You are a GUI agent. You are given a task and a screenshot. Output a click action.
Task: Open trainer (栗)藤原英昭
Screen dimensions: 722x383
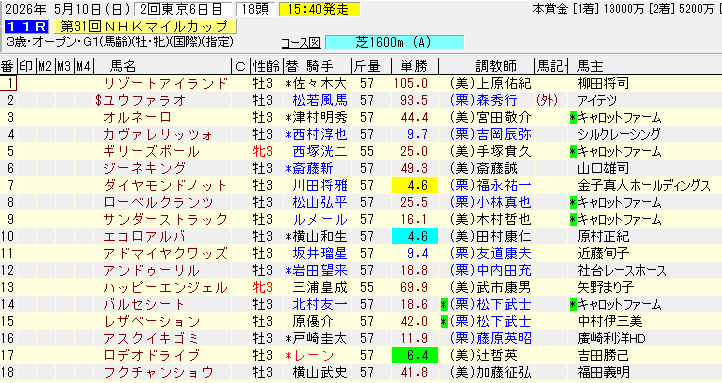pos(490,339)
